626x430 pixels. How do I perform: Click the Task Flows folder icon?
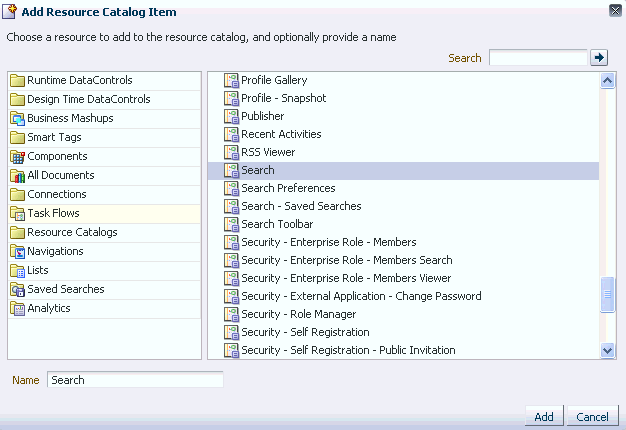click(x=17, y=214)
